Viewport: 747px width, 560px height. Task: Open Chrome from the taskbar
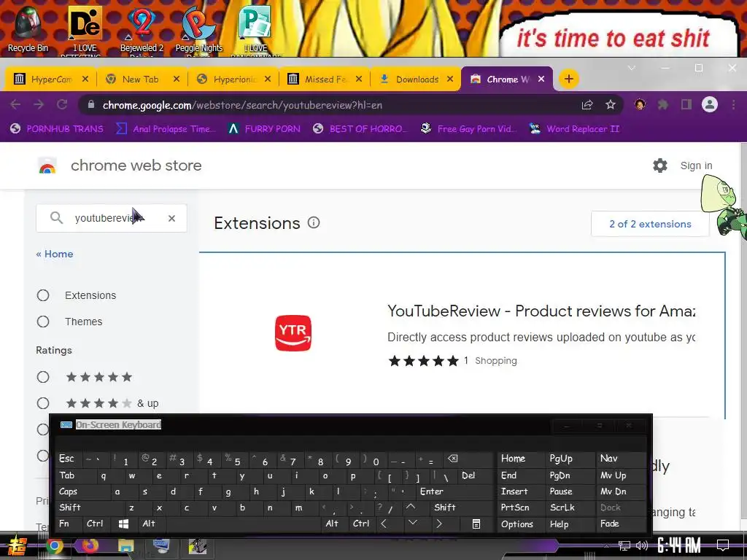[54, 546]
